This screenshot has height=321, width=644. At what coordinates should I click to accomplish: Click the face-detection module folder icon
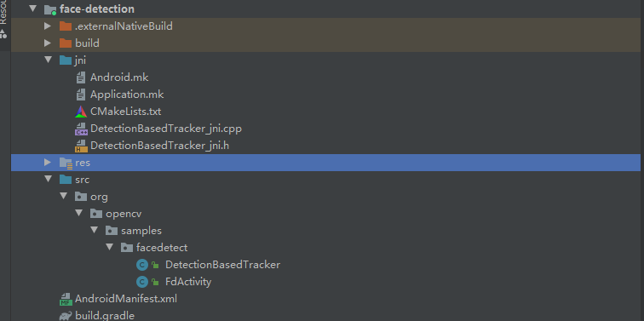(x=50, y=9)
